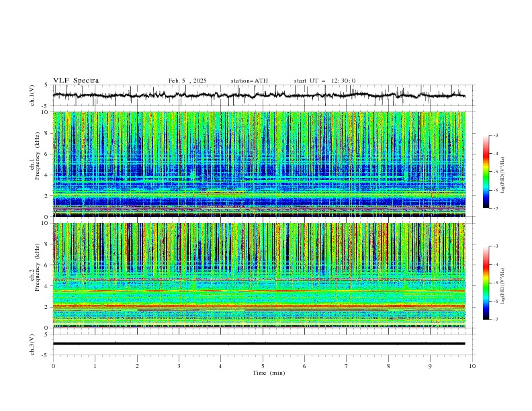Click the ch.3 flat black waveform trace
Screen dimensions: 532x411
[259, 344]
